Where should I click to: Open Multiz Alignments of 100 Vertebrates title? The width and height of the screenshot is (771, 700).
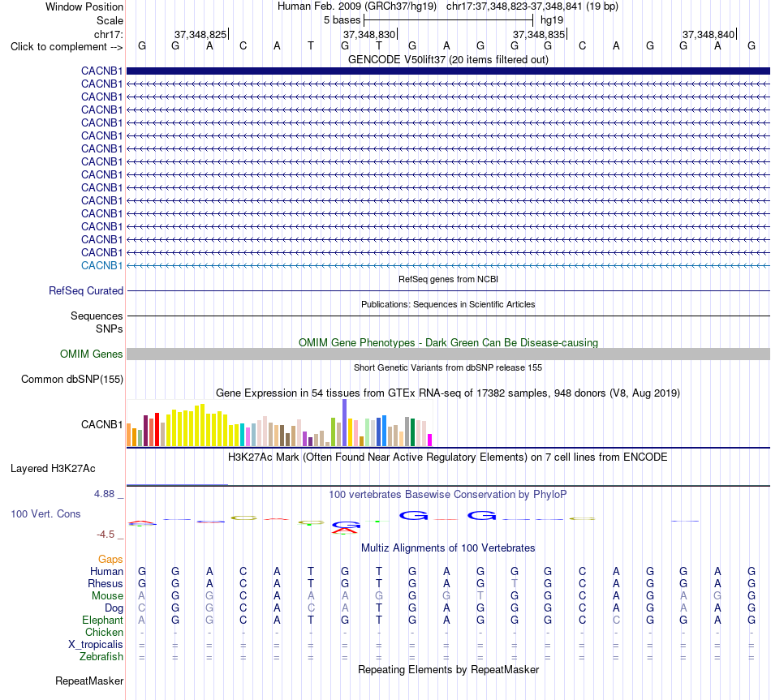click(448, 548)
